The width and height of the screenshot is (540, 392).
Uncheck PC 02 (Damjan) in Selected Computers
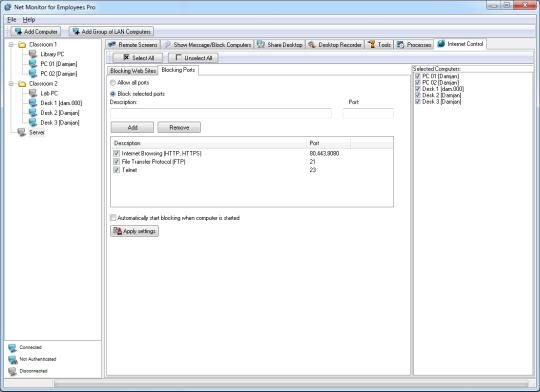[x=418, y=83]
